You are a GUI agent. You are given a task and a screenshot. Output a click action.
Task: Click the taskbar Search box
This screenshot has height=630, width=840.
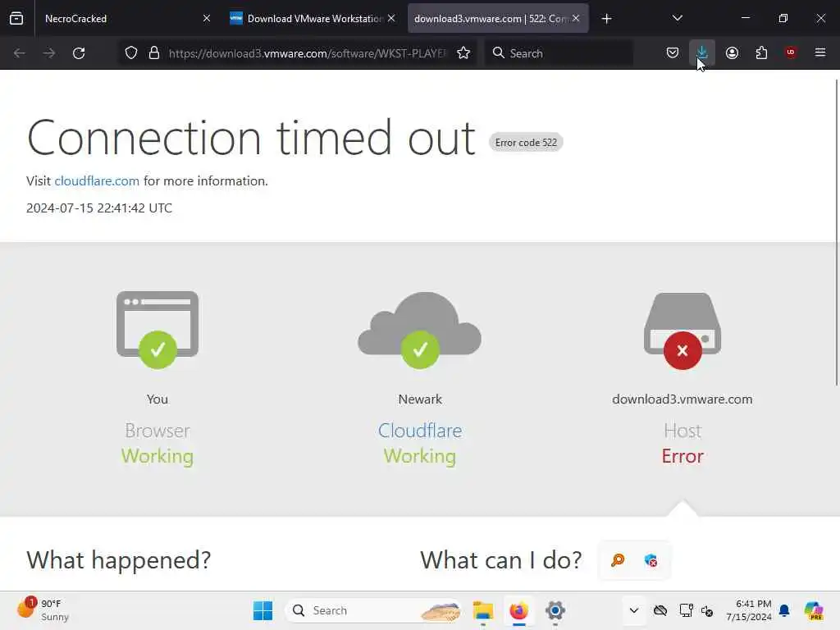[x=374, y=610]
